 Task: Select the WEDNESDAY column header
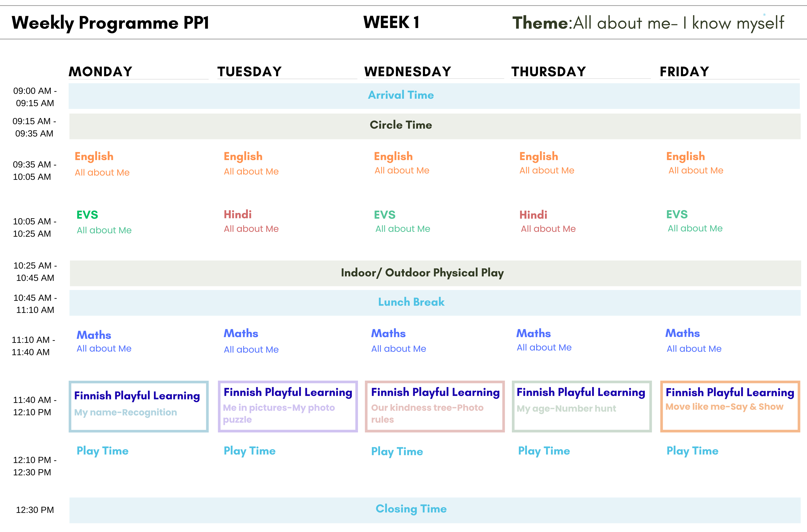pos(407,72)
